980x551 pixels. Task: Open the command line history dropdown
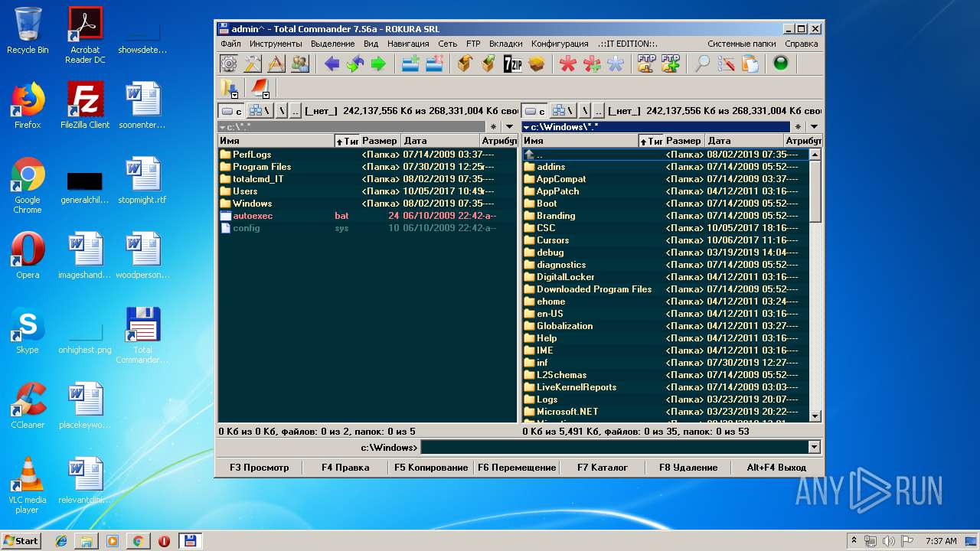[814, 447]
